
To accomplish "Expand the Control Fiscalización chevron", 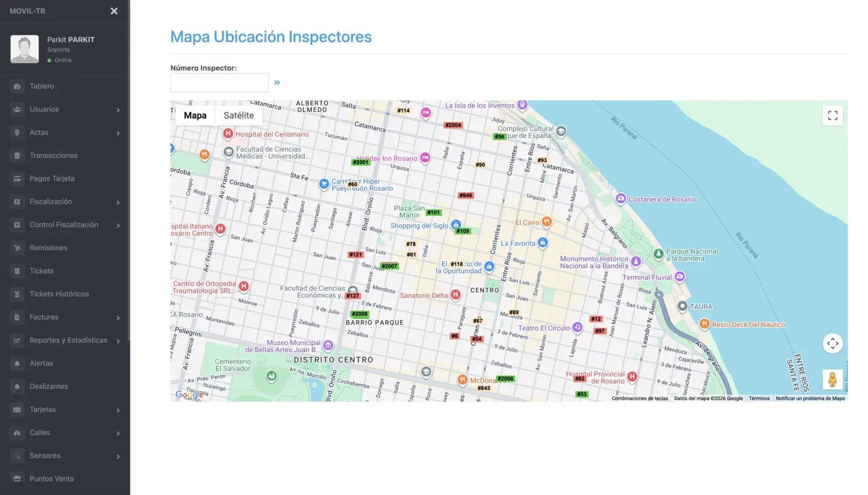I will click(x=118, y=225).
